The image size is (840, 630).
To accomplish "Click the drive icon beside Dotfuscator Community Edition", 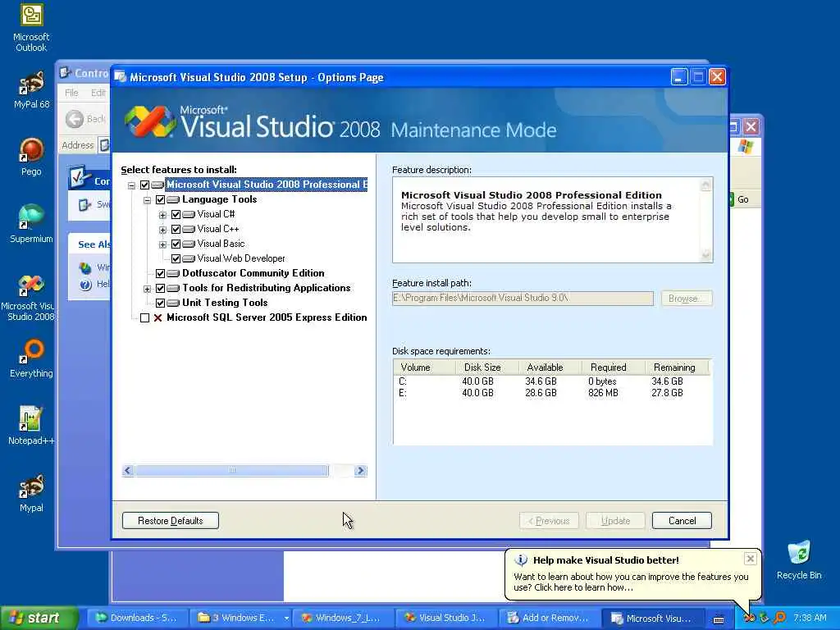I will pos(173,273).
